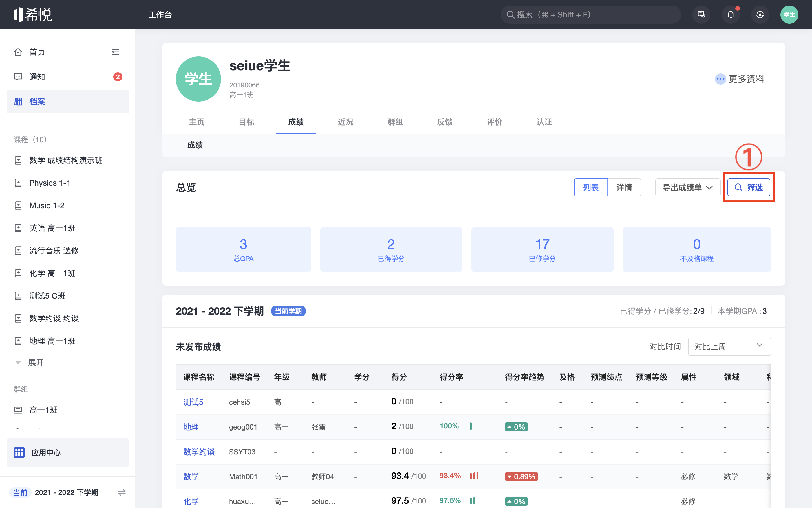Switch to the 主页 tab
Screen dimensions: 812x508
pos(197,122)
